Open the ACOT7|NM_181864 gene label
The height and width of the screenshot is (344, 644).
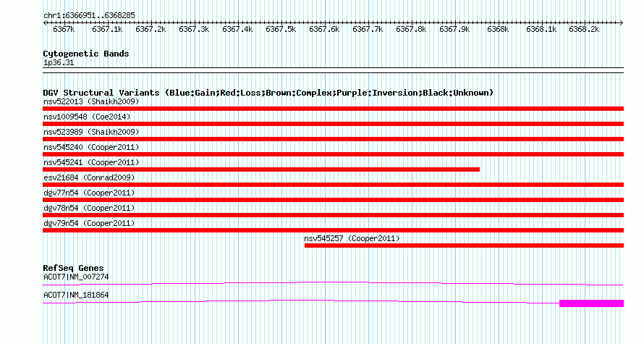[x=76, y=295]
